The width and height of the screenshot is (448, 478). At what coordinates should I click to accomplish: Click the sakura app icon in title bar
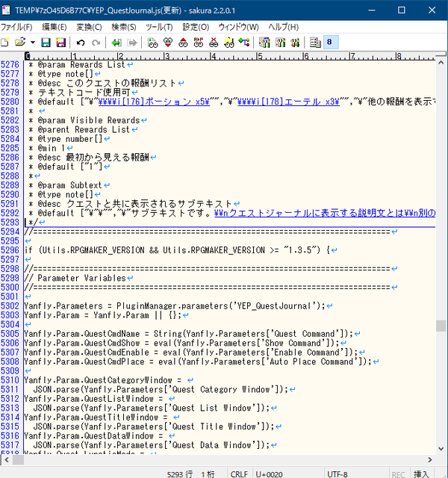pos(6,10)
